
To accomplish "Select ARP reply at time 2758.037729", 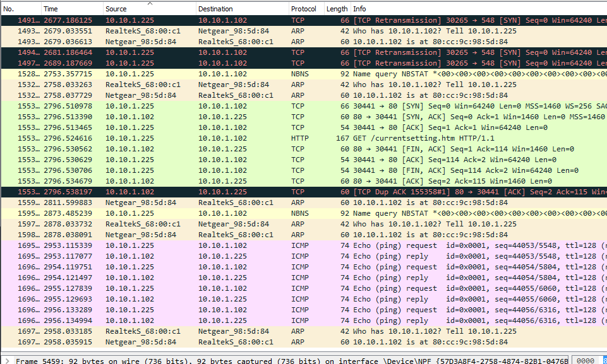I will (x=304, y=95).
